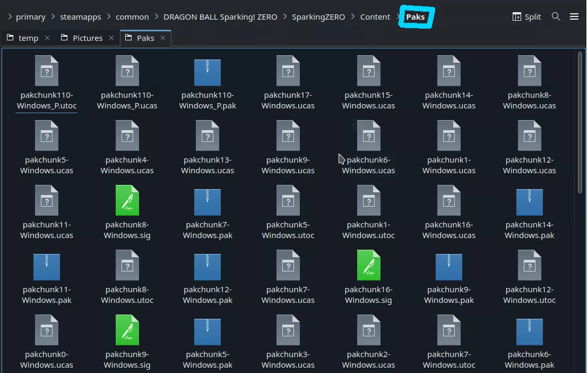Screen dimensions: 588x373
Task: Select pakchunk7-Windows.pak archive icon
Action: pos(207,202)
